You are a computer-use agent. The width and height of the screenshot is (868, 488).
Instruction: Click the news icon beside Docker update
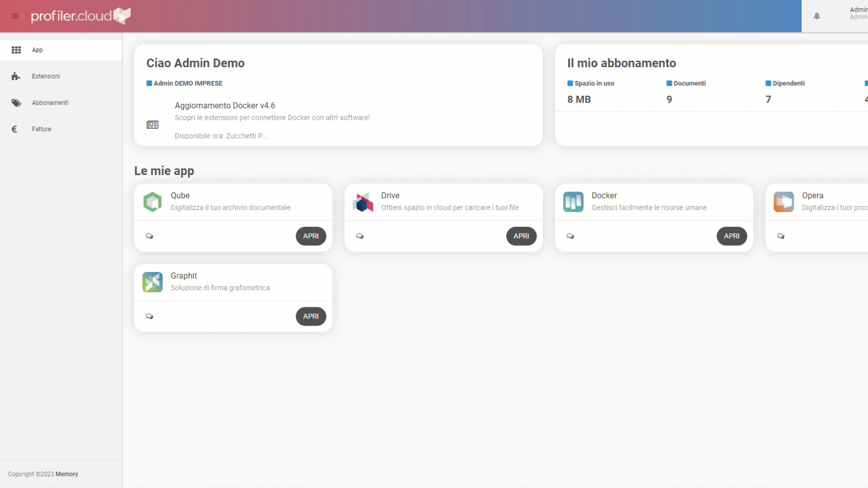click(x=152, y=125)
